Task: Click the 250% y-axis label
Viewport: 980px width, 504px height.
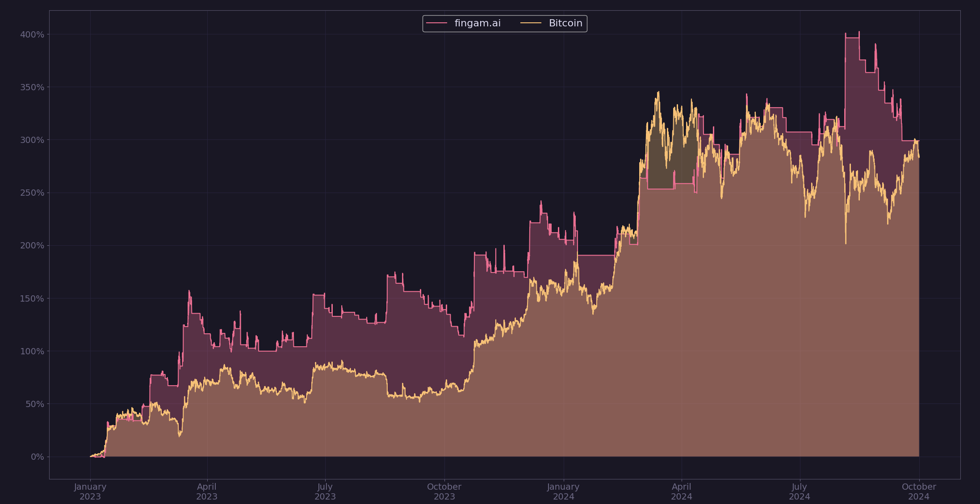Action: pos(32,193)
